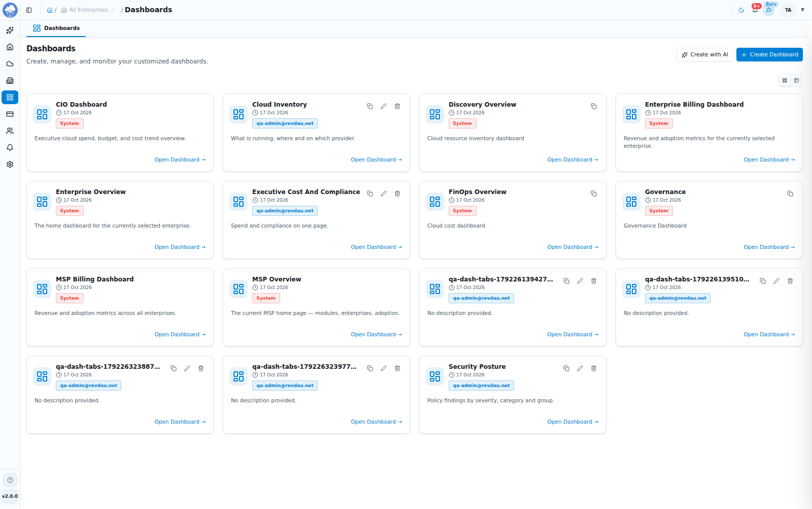Duplicate the Cloud Inventory dashboard
Screen dimensions: 812x509
coord(370,106)
